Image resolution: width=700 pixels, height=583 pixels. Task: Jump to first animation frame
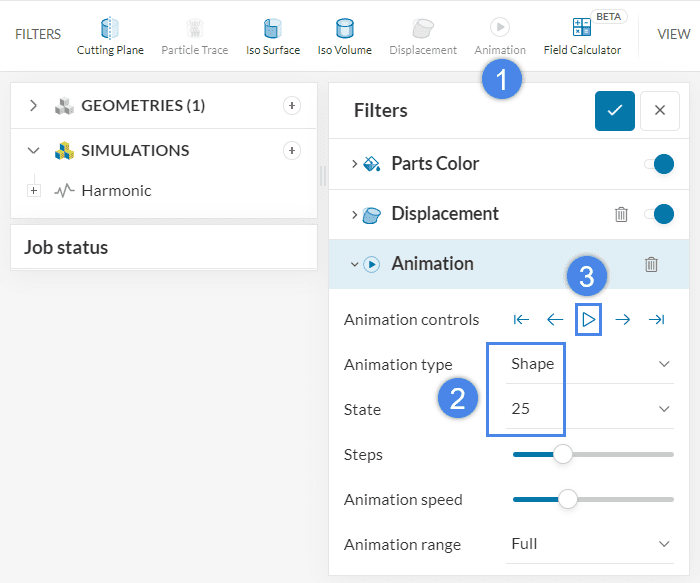point(521,320)
